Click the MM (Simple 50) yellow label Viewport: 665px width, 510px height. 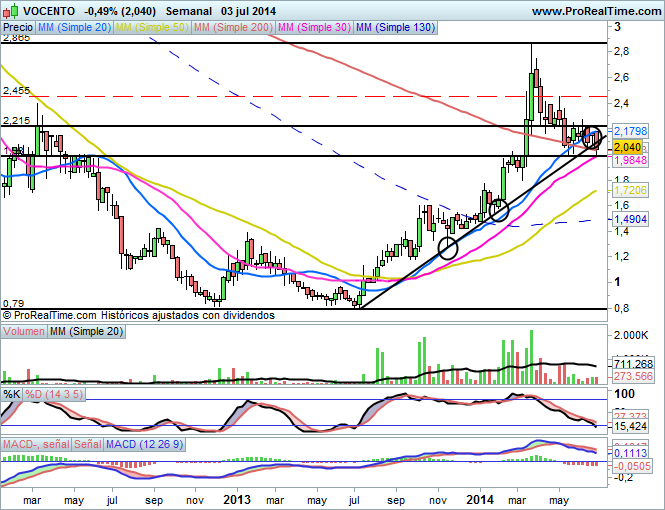click(x=152, y=29)
